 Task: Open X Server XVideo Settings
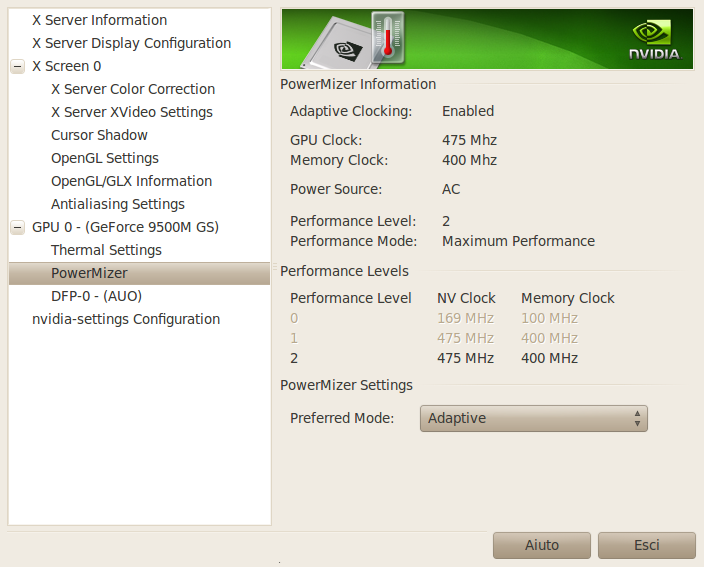(131, 112)
